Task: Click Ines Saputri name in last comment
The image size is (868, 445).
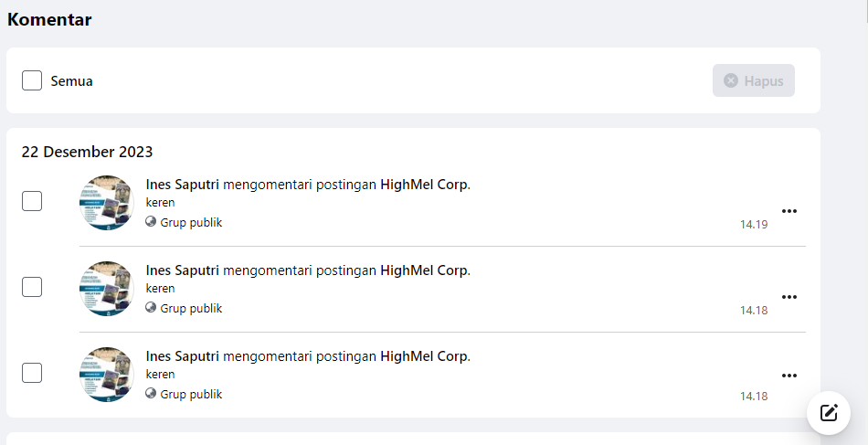Action: pyautogui.click(x=183, y=356)
